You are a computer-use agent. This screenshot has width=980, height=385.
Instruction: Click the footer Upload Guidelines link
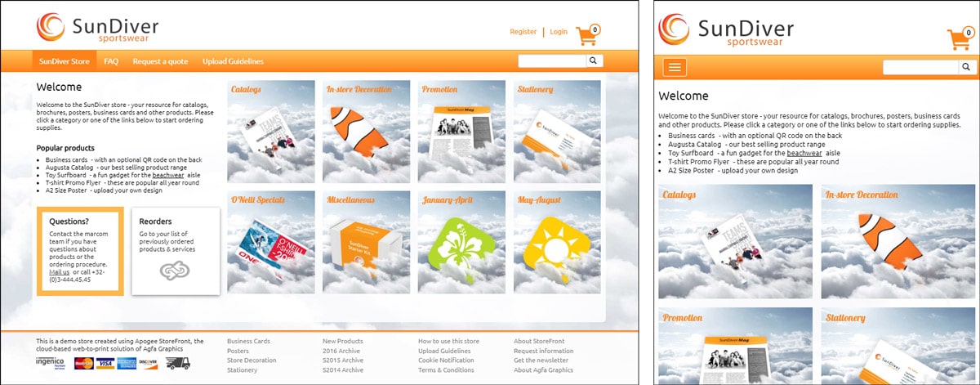click(444, 351)
